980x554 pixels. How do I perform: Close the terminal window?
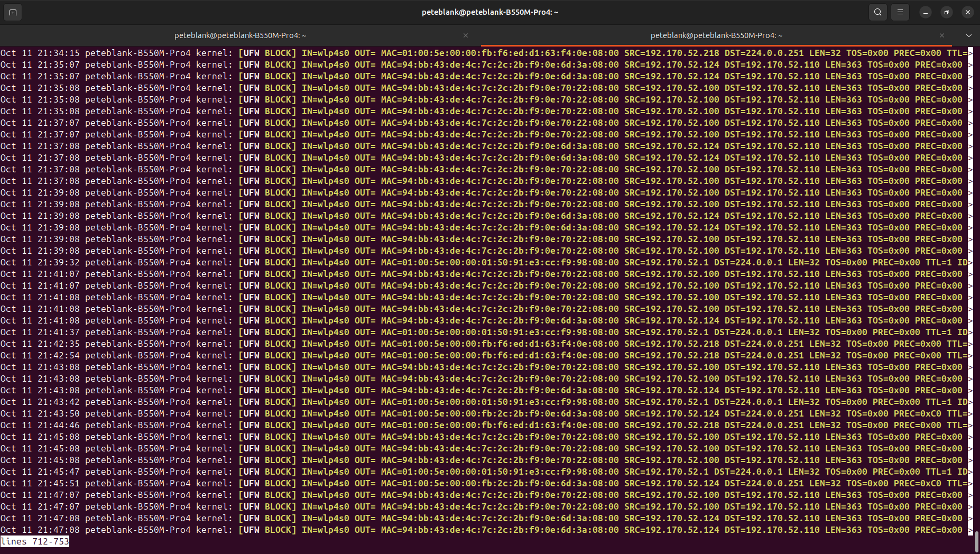(x=968, y=12)
